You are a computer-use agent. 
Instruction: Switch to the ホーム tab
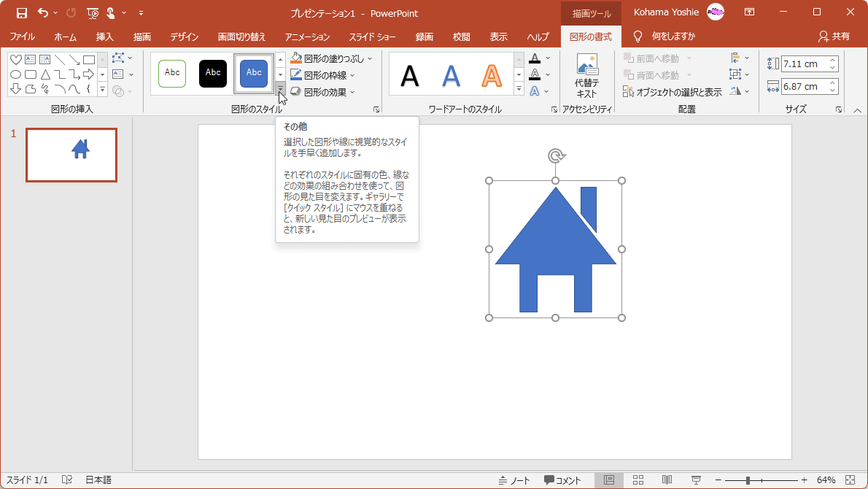click(x=66, y=36)
